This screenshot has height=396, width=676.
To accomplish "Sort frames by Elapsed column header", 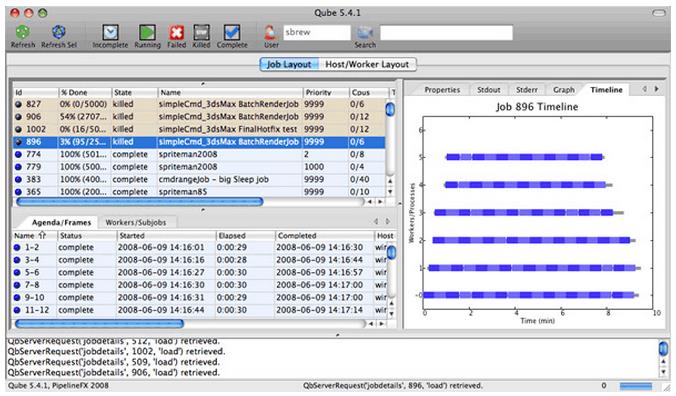I will 245,236.
